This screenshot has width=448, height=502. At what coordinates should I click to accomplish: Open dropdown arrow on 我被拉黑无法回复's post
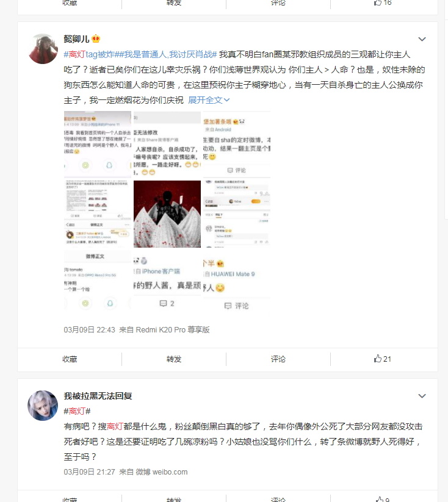422,396
